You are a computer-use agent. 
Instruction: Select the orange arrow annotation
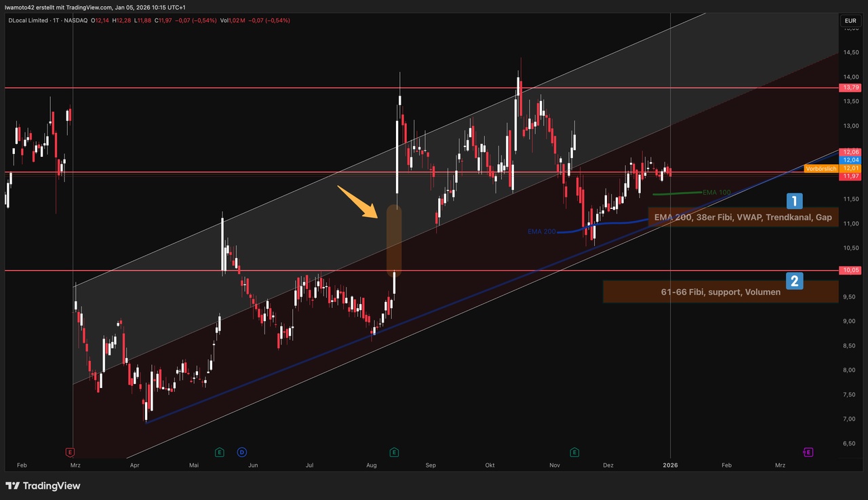(357, 201)
